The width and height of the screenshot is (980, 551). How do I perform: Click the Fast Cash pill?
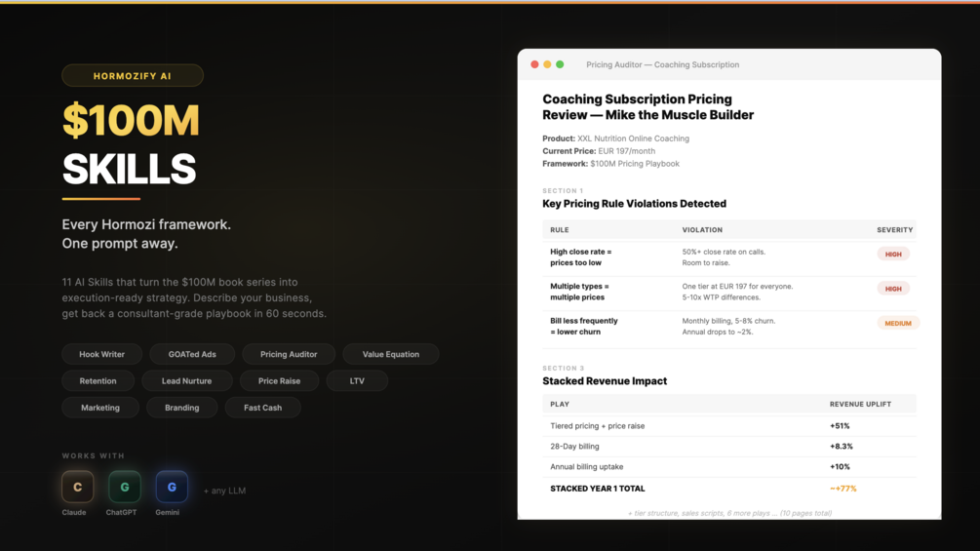(x=262, y=408)
